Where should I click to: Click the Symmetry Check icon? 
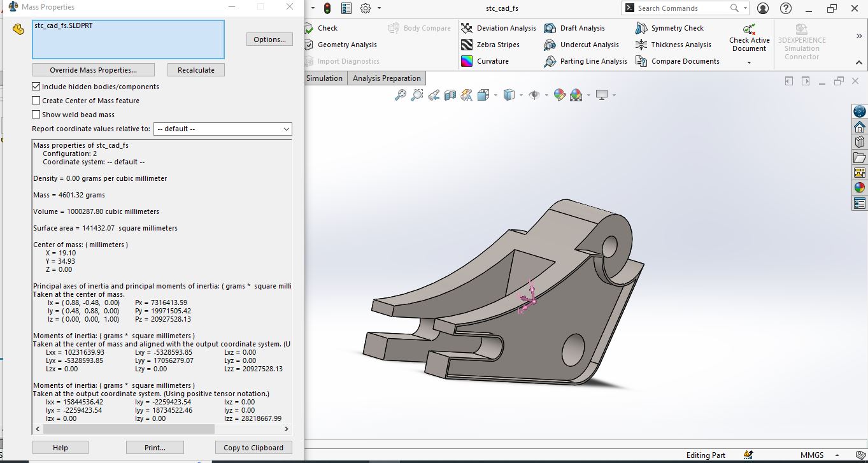tap(641, 28)
